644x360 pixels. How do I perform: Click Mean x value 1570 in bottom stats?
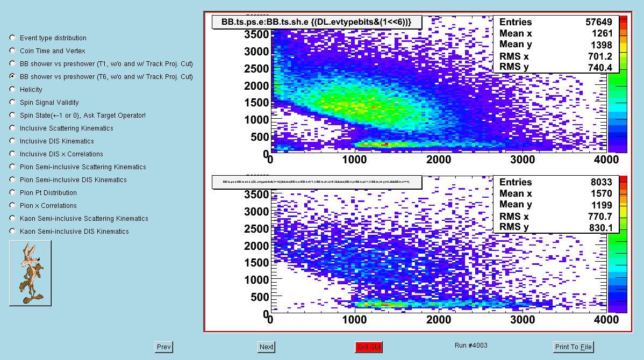point(602,193)
